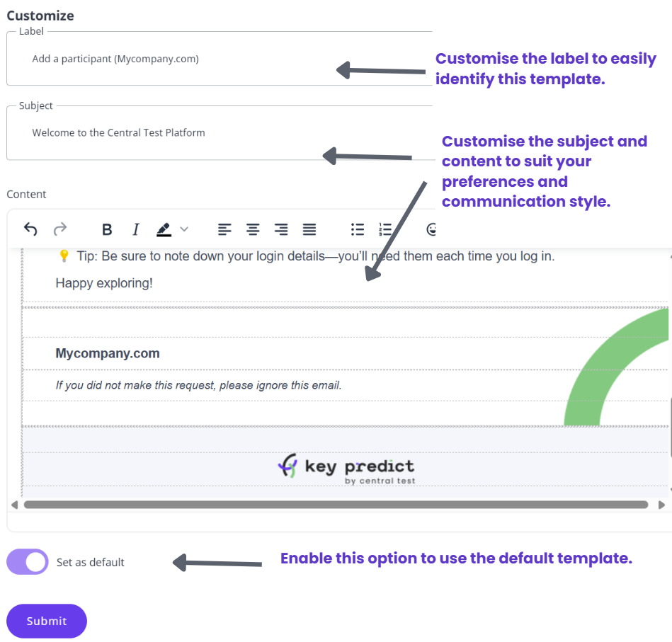Align text left in content editor
Viewport: 672px width, 642px height.
[224, 229]
